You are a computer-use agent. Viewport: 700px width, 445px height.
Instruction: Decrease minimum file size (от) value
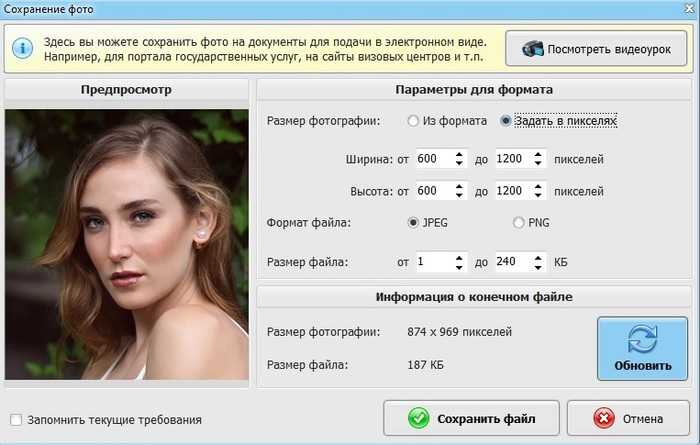pyautogui.click(x=459, y=267)
